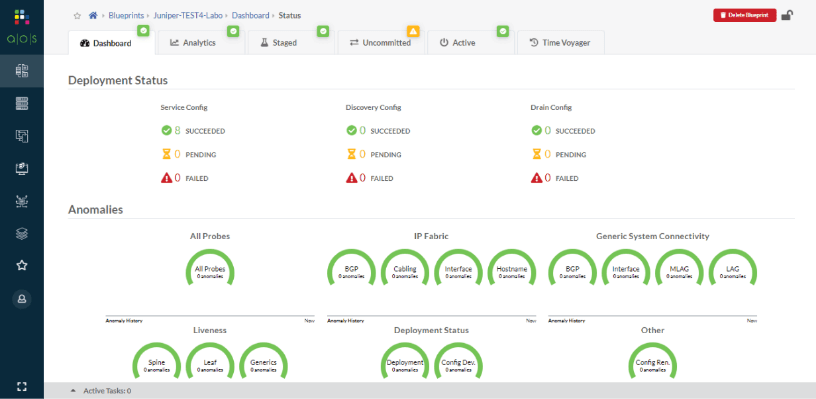This screenshot has width=816, height=399.
Task: Click the Blueprints icon in sidebar
Action: (x=22, y=71)
